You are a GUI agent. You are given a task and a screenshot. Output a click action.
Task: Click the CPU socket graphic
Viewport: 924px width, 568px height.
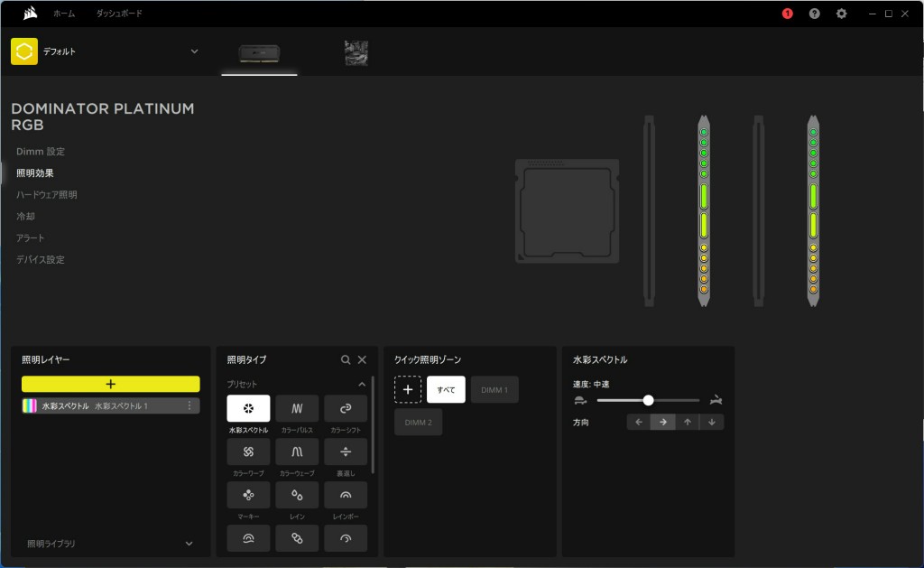(567, 210)
